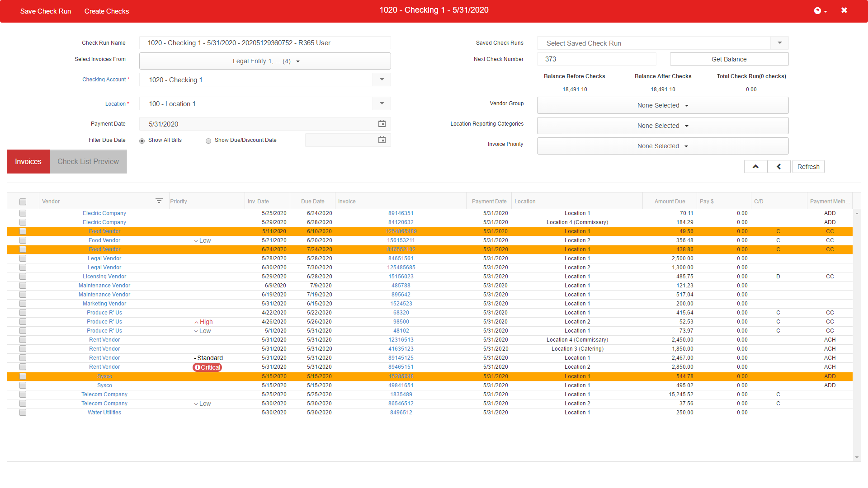This screenshot has height=488, width=868.
Task: Expand the Vendor Group None Selected dropdown
Action: [662, 105]
